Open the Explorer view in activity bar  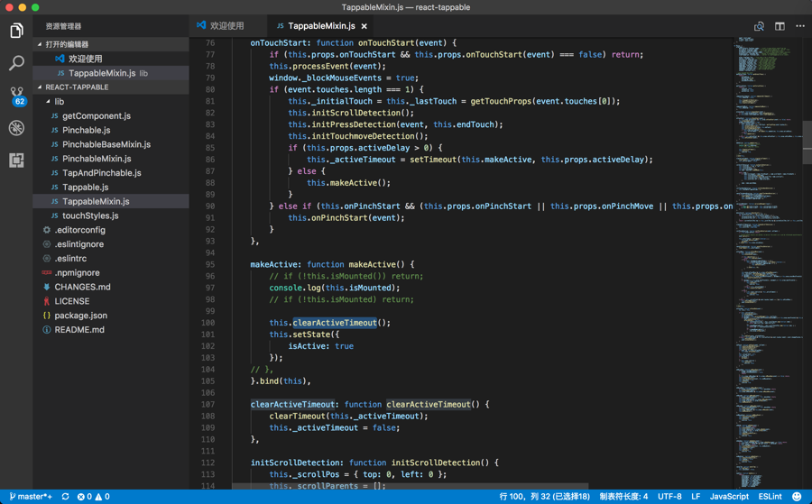16,32
